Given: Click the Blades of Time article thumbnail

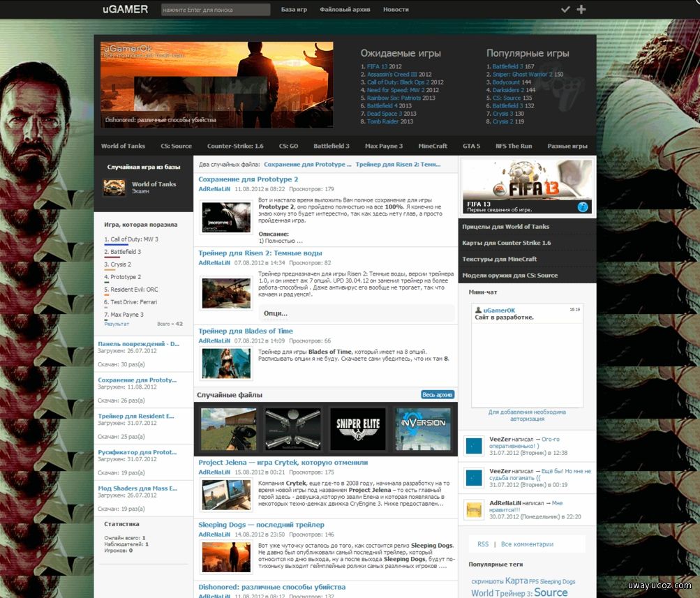Looking at the screenshot, I should click(x=226, y=364).
